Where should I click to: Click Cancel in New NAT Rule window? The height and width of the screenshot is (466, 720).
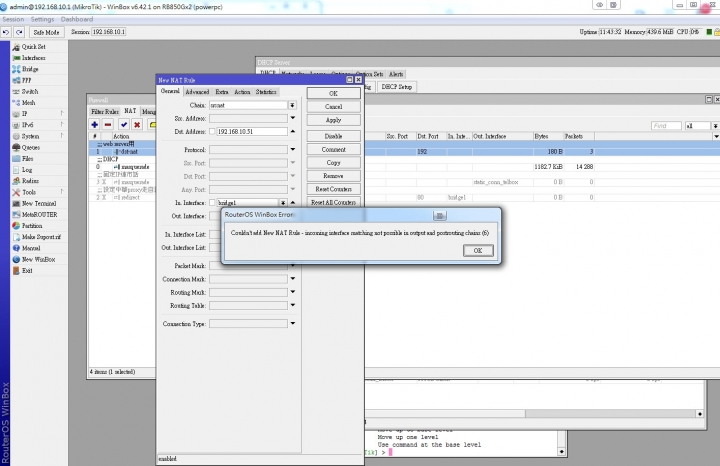[333, 107]
